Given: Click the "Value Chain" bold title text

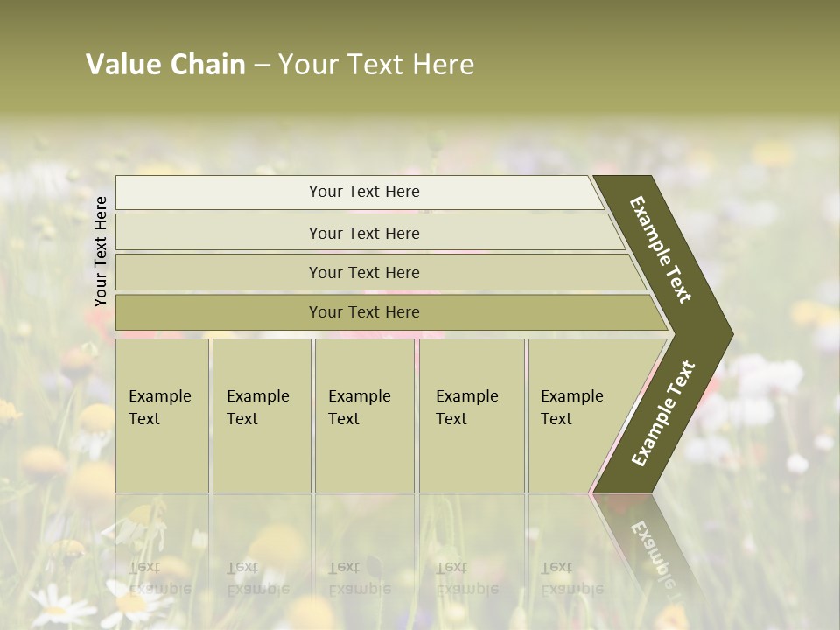Looking at the screenshot, I should [165, 64].
